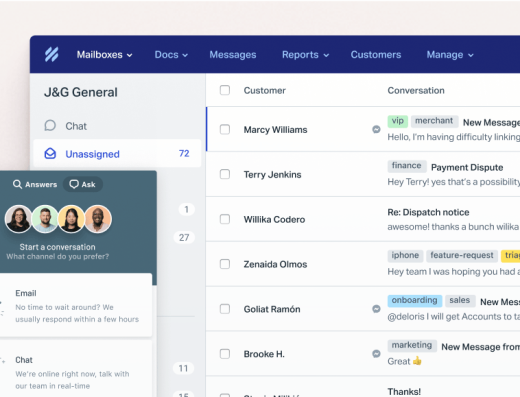Open the Reports dropdown menu
Screen dimensions: 520x397
[306, 55]
